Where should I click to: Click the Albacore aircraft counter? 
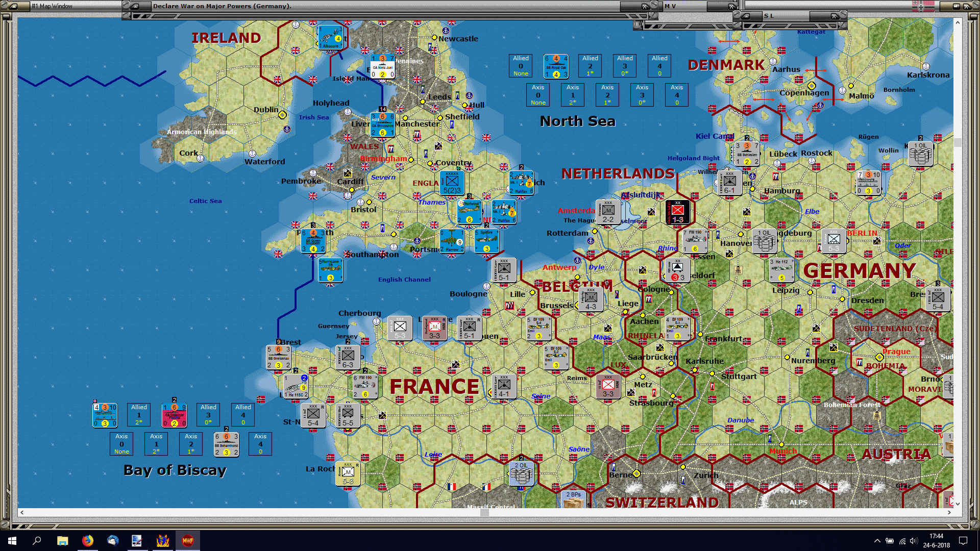click(x=330, y=37)
